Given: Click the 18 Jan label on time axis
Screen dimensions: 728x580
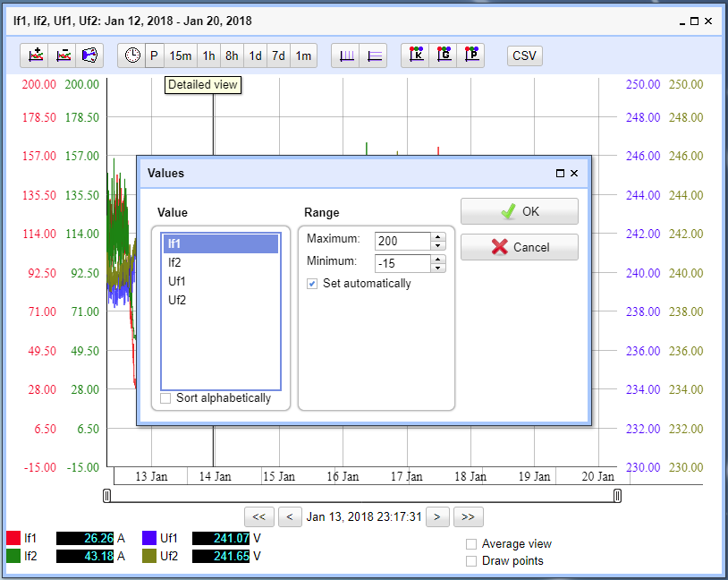Looking at the screenshot, I should (x=470, y=476).
